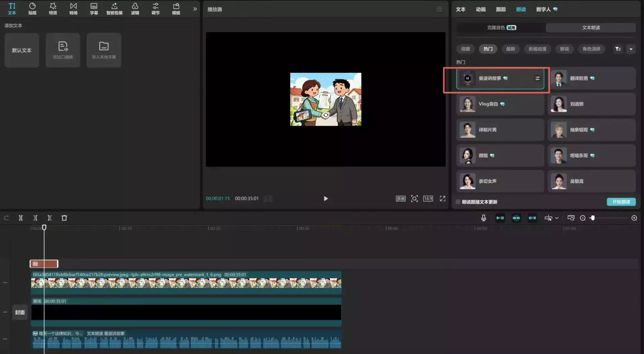Click the trash delete icon in timeline toolbar
This screenshot has width=644, height=354.
pos(64,218)
